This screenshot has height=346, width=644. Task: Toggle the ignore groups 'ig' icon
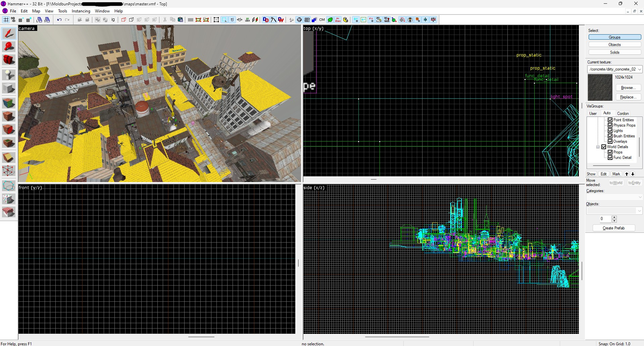click(x=113, y=20)
